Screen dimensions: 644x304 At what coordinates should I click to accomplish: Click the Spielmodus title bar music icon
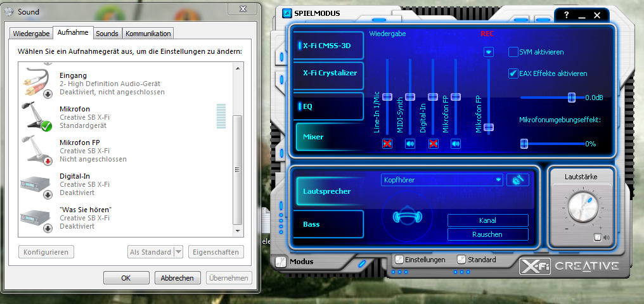287,13
